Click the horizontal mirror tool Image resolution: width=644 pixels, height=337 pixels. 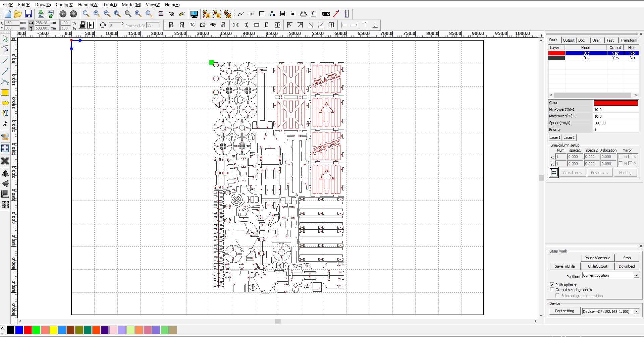[5, 173]
